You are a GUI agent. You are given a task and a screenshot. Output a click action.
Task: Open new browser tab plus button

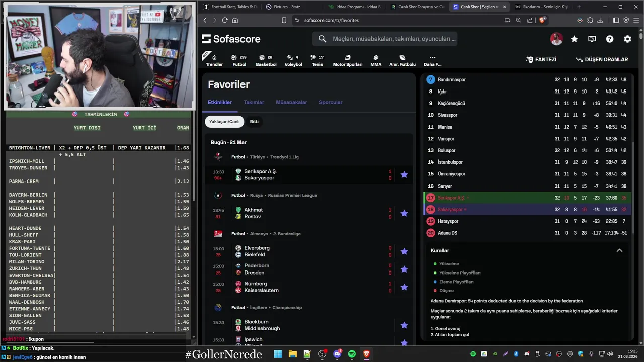coord(579,7)
